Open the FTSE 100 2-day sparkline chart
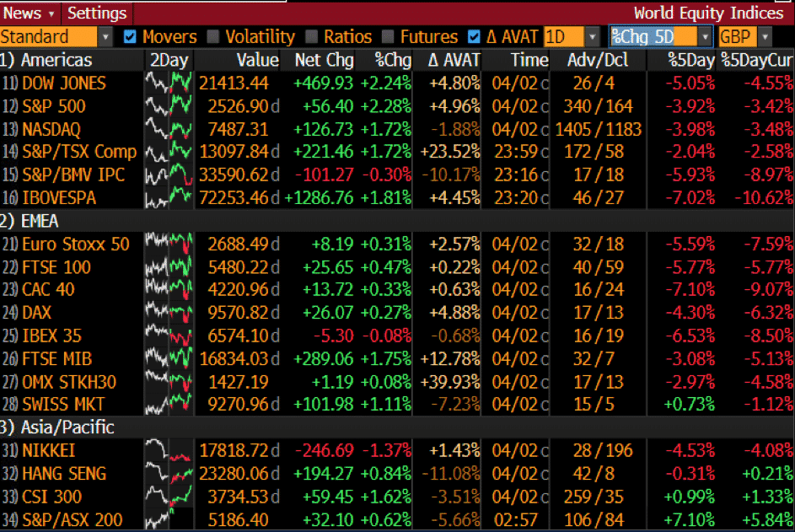 click(x=169, y=267)
